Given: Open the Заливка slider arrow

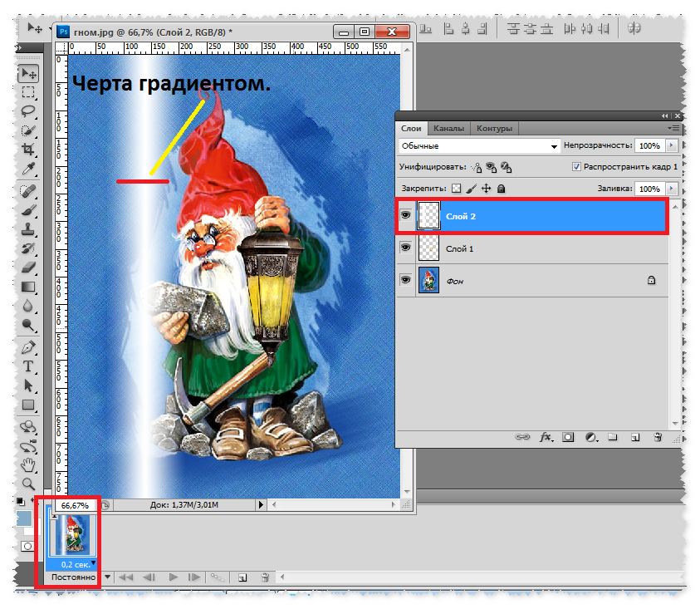Looking at the screenshot, I should coord(672,189).
